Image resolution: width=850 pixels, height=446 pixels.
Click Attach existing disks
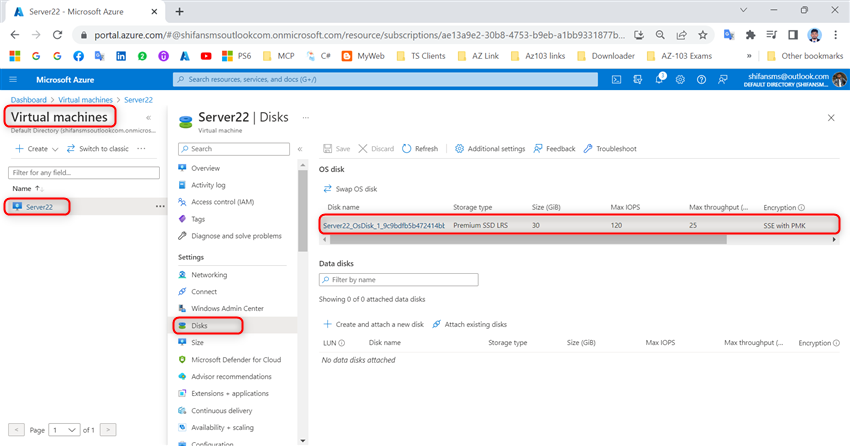(469, 324)
